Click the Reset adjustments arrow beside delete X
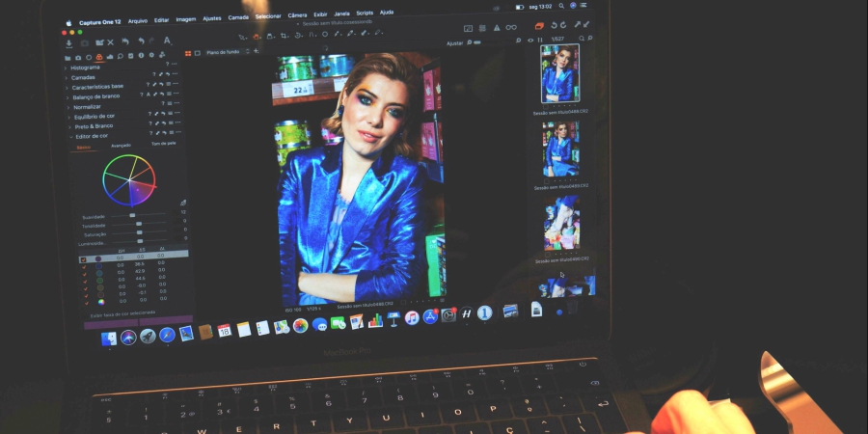 [125, 41]
